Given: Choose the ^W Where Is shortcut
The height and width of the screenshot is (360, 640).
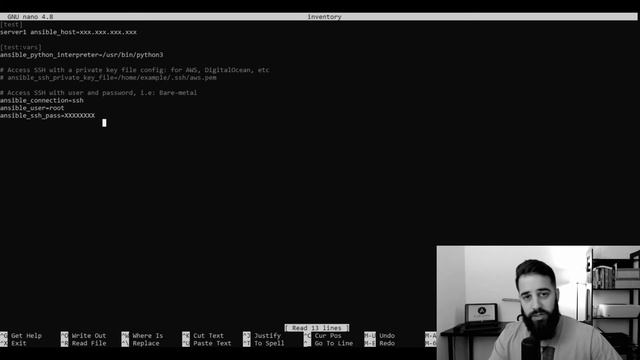Looking at the screenshot, I should (142, 336).
